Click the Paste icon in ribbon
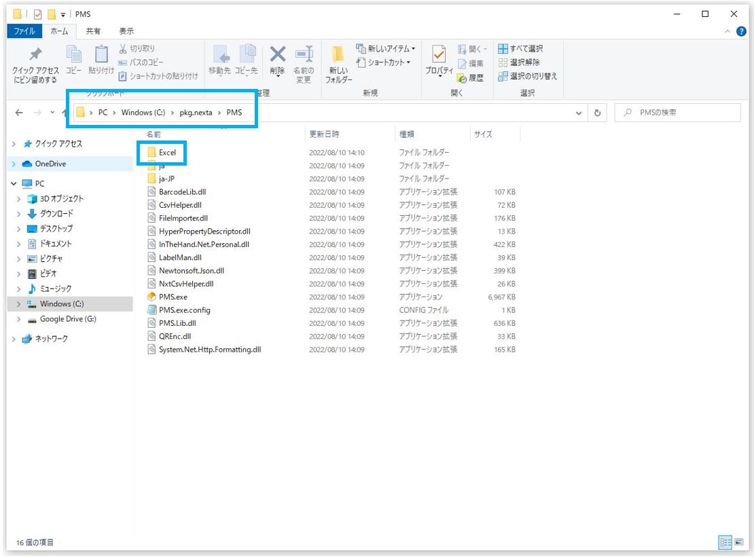The image size is (756, 558). pyautogui.click(x=101, y=56)
